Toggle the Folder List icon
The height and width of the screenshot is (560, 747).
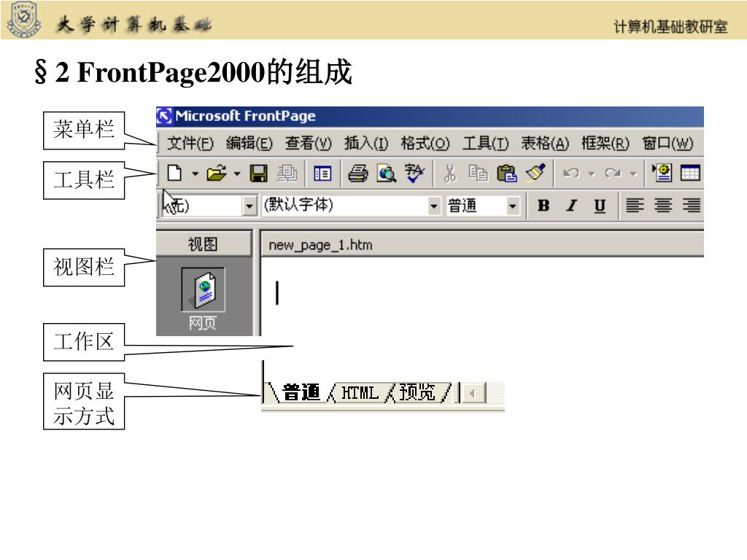point(322,174)
